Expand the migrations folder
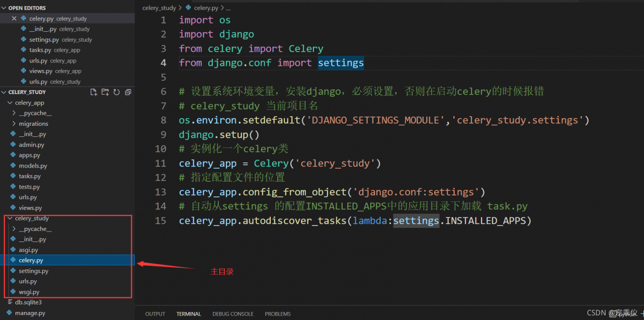 14,124
